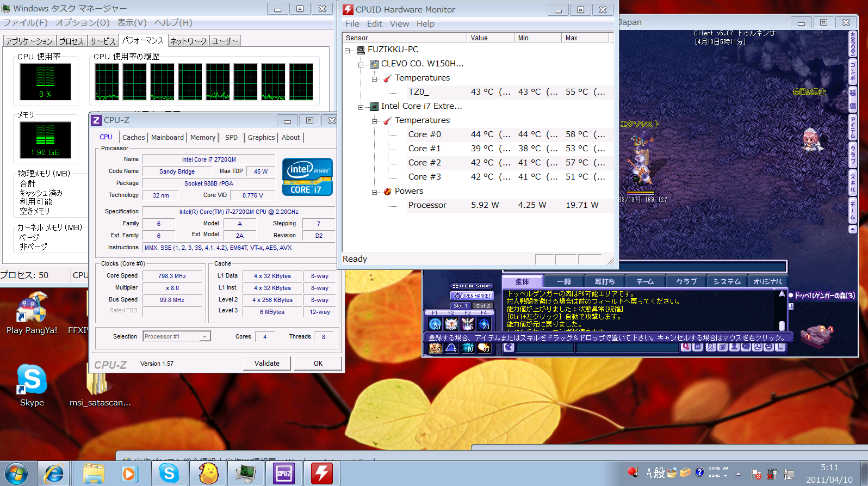868x486 pixels.
Task: Click the CPU-Z taskbar icon
Action: pos(284,473)
